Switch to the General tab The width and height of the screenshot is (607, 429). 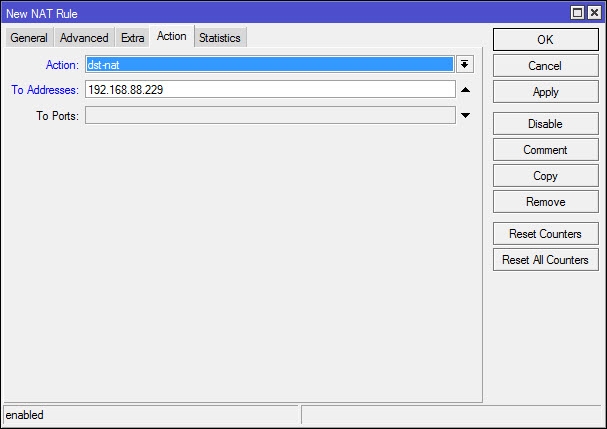click(29, 38)
